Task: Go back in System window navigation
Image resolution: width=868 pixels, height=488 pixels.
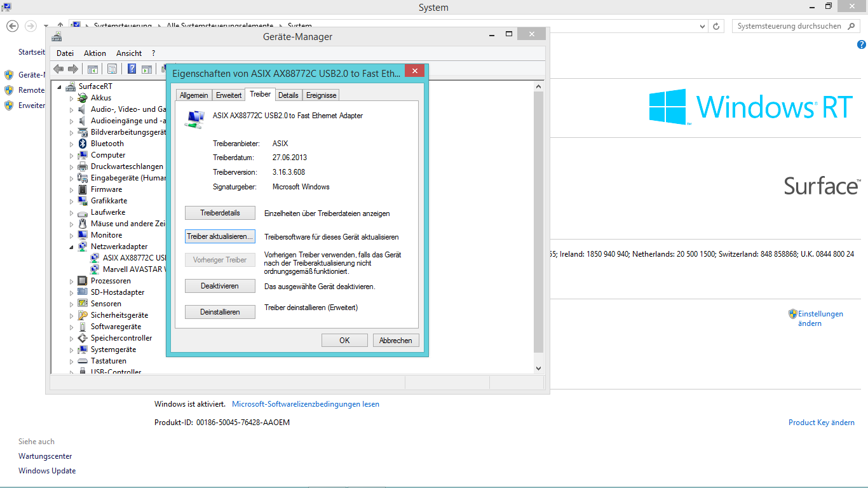Action: (12, 26)
